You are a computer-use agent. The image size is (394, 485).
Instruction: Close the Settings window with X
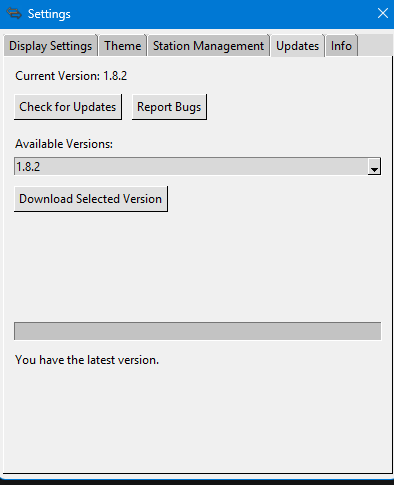tap(383, 13)
